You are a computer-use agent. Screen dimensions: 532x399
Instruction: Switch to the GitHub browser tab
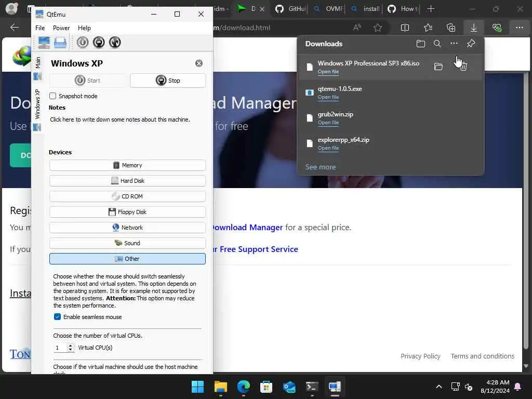point(290,9)
